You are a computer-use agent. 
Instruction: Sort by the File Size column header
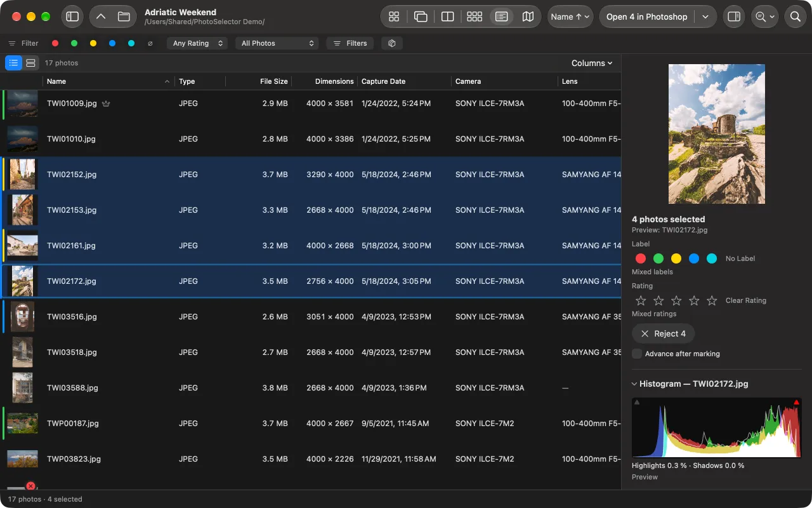click(x=259, y=81)
